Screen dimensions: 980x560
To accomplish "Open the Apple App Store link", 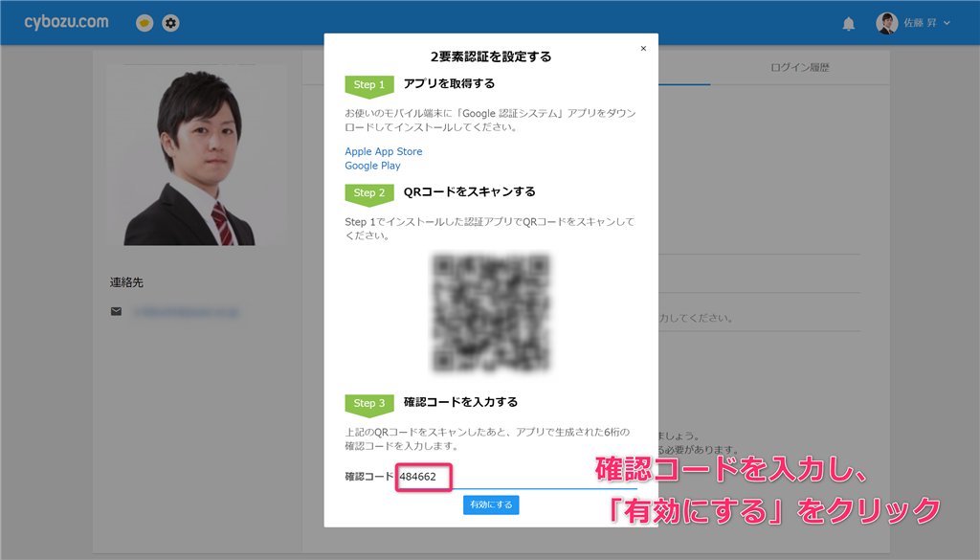I will [x=383, y=151].
